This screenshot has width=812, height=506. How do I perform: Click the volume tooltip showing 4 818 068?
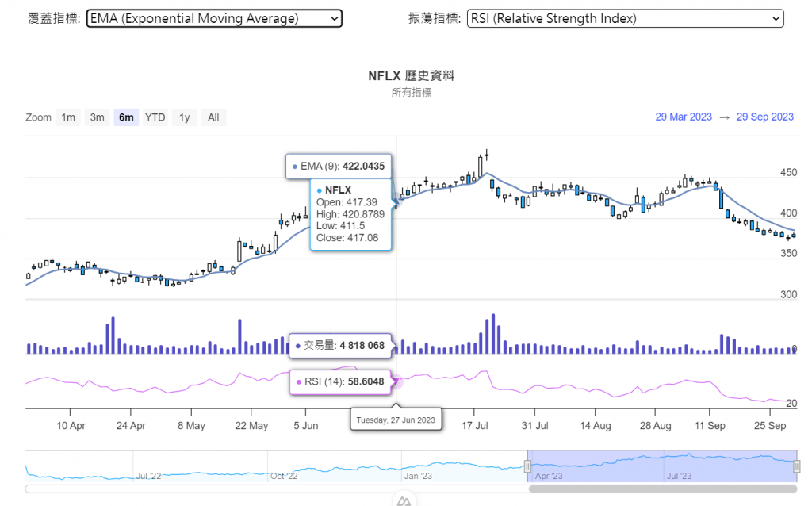click(x=340, y=346)
